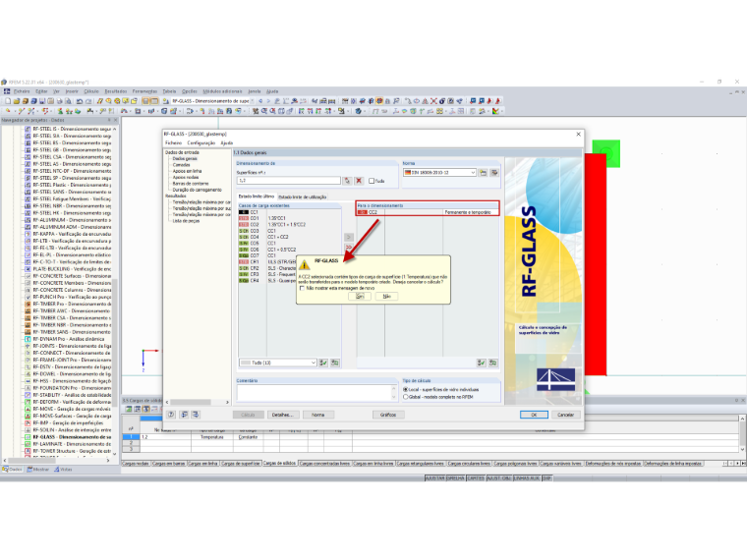The image size is (747, 560).
Task: Select CO2 row in existing load cases list
Action: click(289, 224)
